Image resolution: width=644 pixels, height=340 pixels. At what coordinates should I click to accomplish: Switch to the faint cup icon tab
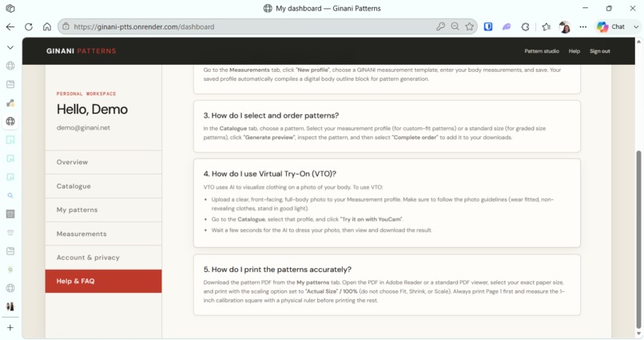(10, 232)
